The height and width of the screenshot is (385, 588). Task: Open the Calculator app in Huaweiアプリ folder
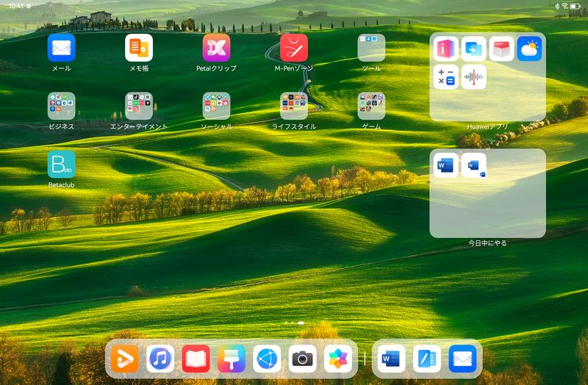coord(446,77)
